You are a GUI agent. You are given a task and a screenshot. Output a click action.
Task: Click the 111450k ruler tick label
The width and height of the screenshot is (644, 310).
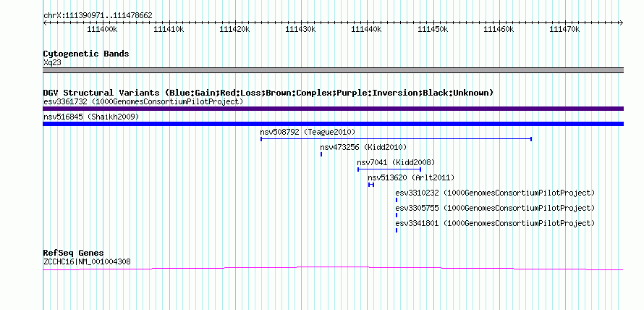(433, 29)
